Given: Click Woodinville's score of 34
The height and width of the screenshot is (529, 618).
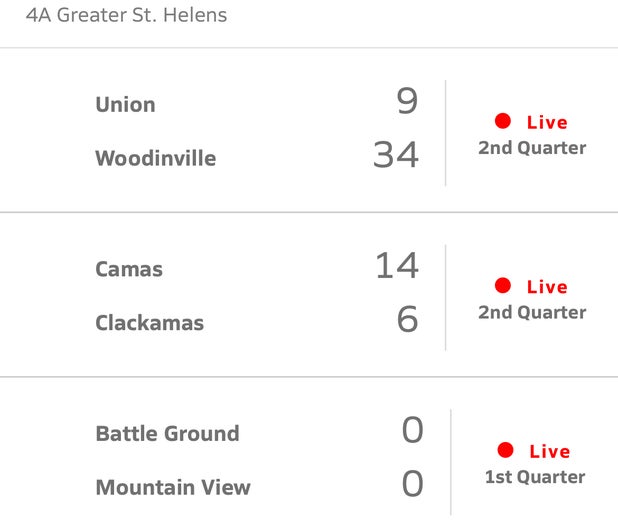Looking at the screenshot, I should (396, 155).
